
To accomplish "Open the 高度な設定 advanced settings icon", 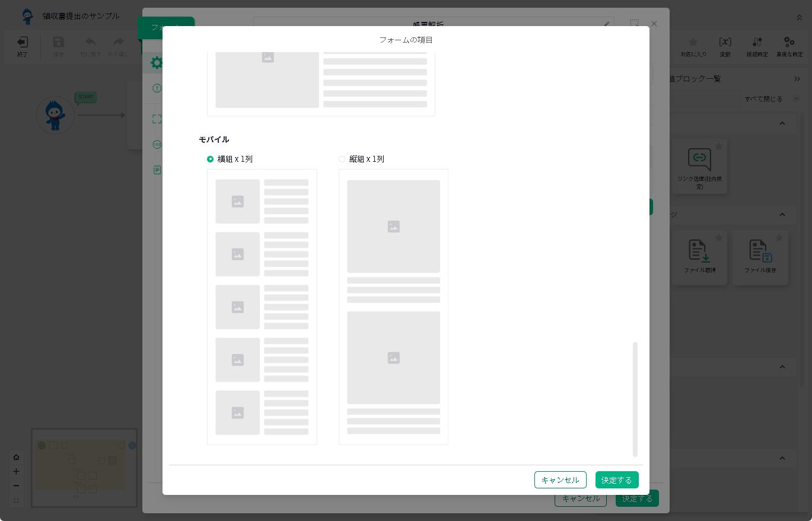I will point(789,42).
